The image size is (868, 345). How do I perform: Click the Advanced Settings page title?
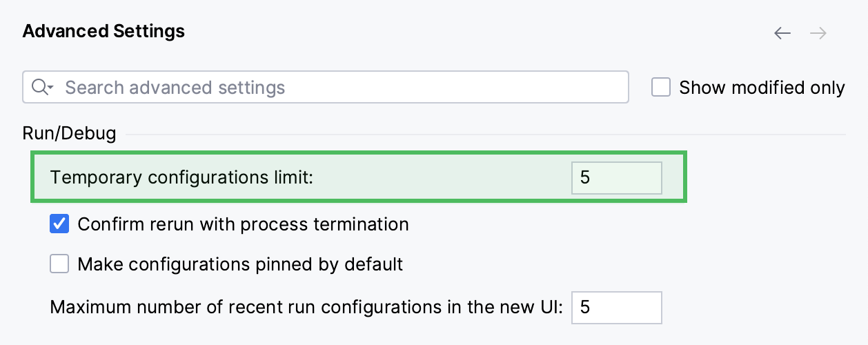(103, 31)
